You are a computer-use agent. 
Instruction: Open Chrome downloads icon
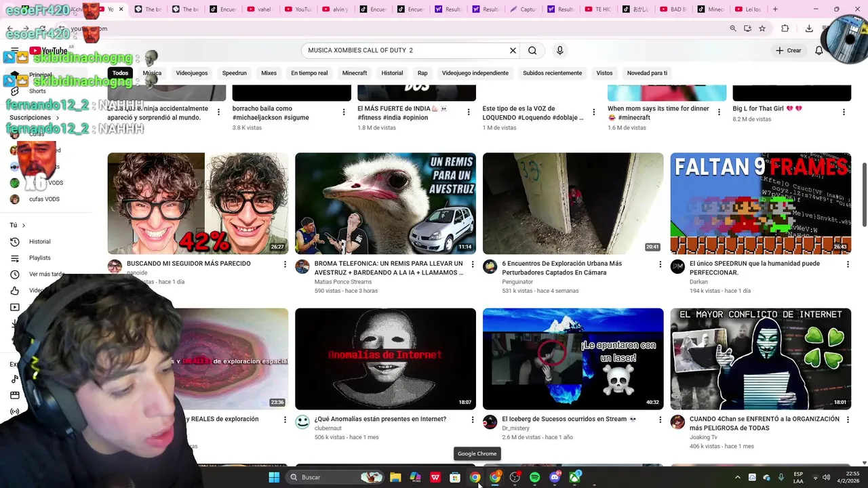pyautogui.click(x=809, y=28)
